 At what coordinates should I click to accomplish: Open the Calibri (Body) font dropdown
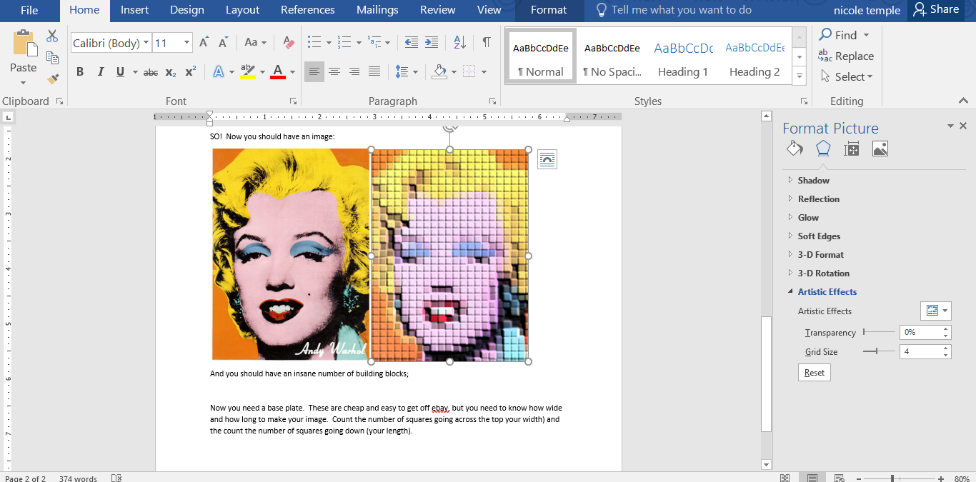[146, 43]
